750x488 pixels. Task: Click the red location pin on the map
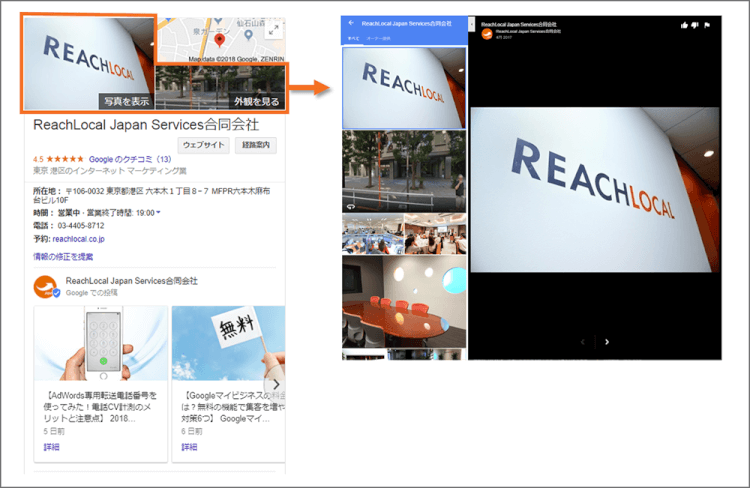coord(220,40)
